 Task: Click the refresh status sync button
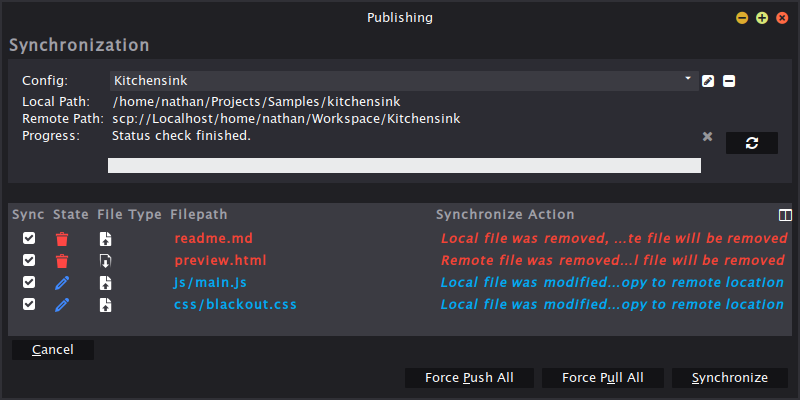point(752,143)
